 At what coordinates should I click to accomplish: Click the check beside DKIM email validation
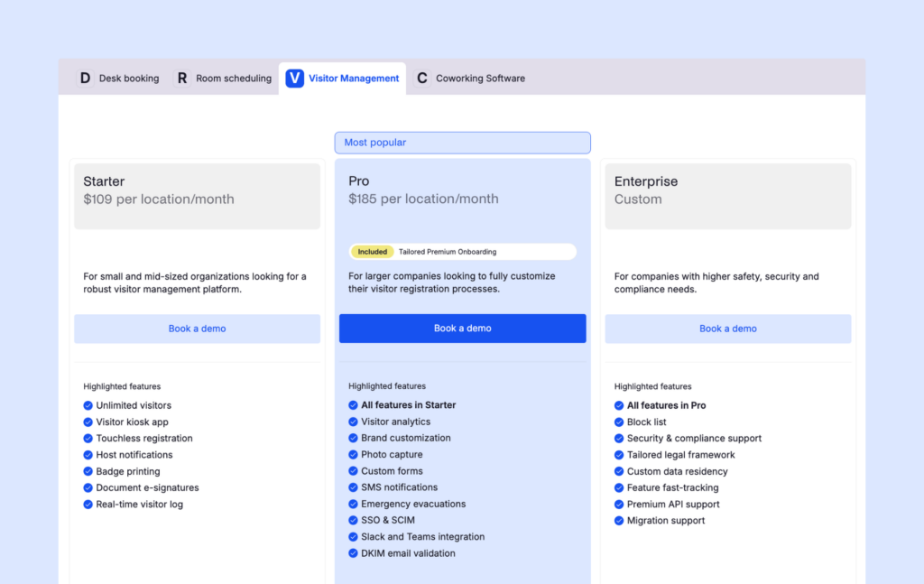(354, 553)
